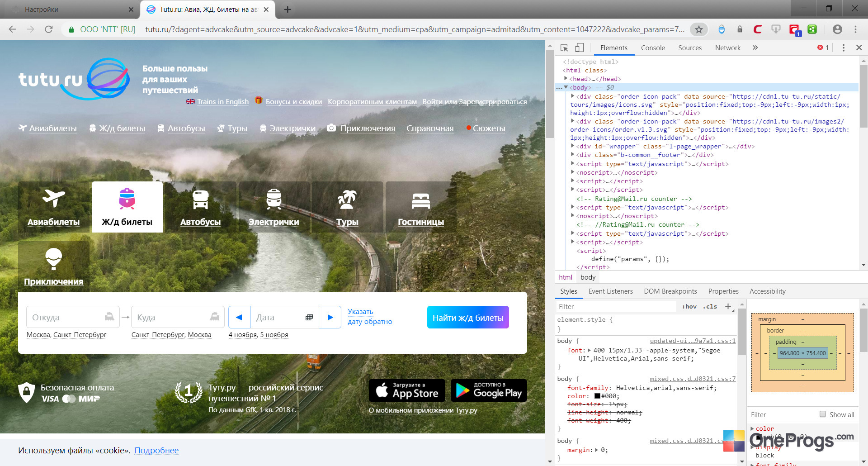Open the Справочная navigation link
The image size is (868, 466).
430,128
